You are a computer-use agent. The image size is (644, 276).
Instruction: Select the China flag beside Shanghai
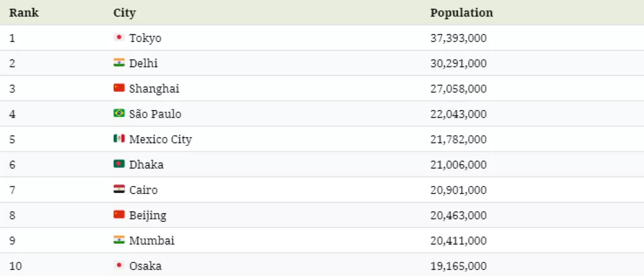(119, 88)
